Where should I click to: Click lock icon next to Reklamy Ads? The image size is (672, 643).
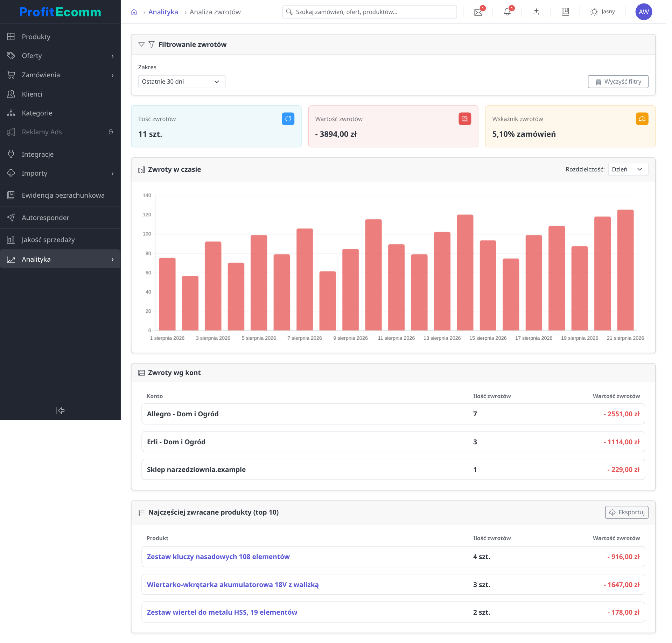click(x=111, y=132)
